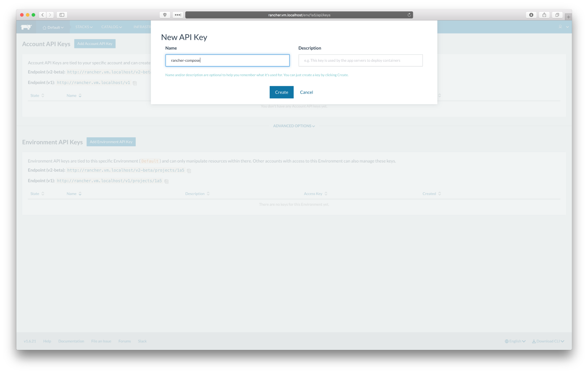Open the Forums footer link
The width and height of the screenshot is (588, 373).
click(125, 341)
